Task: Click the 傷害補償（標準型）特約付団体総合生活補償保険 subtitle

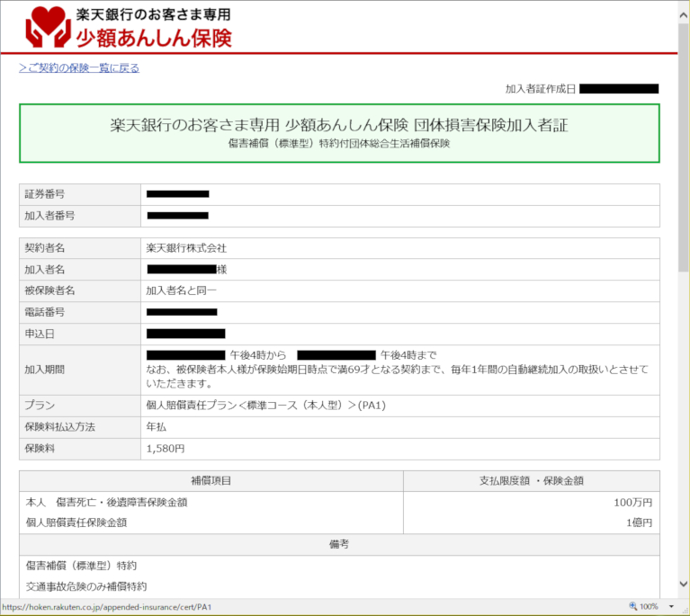Action: coord(339,144)
